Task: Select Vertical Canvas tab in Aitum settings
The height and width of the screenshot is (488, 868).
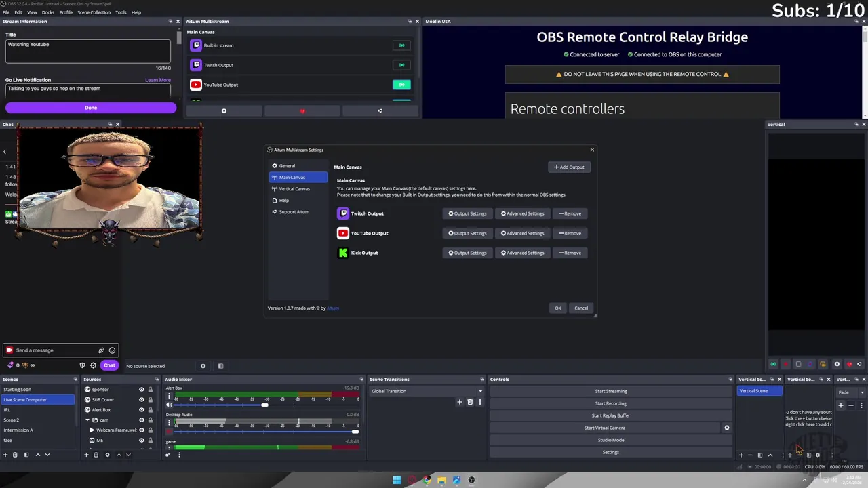Action: pyautogui.click(x=298, y=189)
